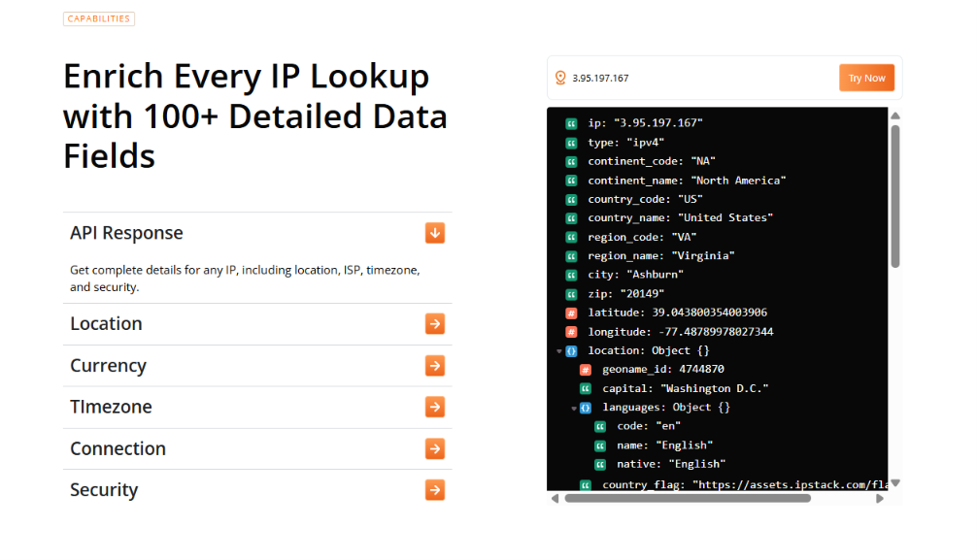Collapse the location Object tree node
Viewport: 977px width, 560px height.
(558, 351)
